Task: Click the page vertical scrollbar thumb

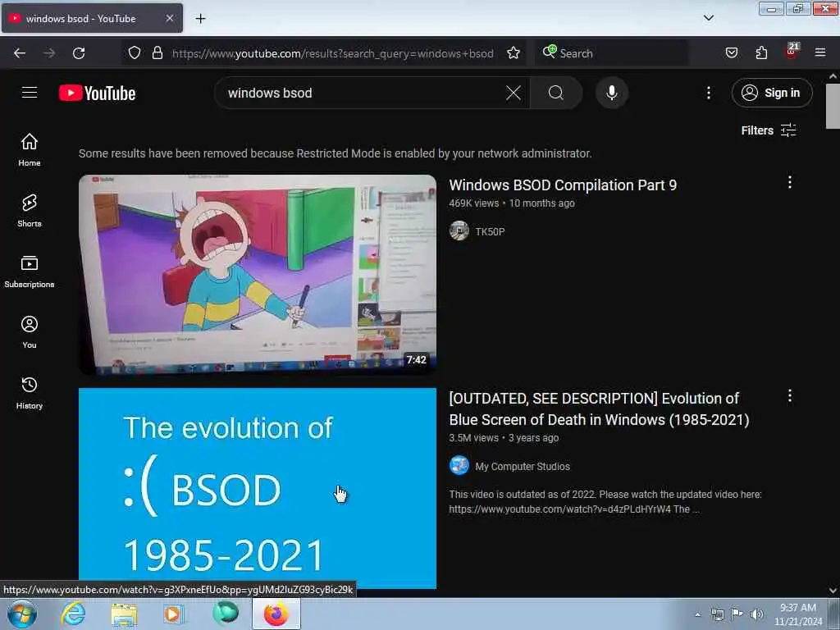Action: coord(833,106)
